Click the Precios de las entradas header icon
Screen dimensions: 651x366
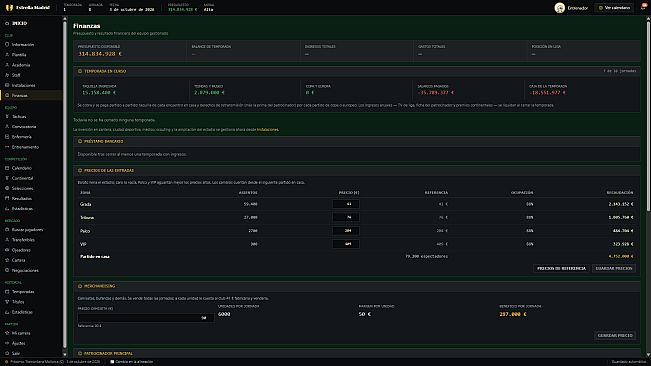80,171
